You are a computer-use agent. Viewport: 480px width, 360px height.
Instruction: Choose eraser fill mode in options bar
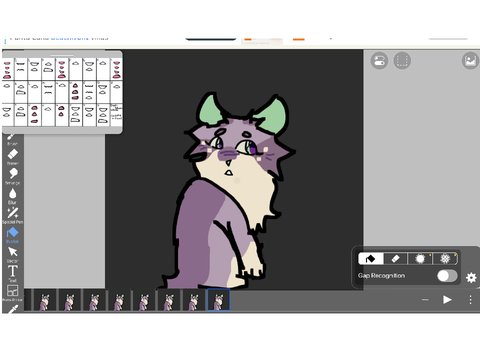tap(395, 258)
